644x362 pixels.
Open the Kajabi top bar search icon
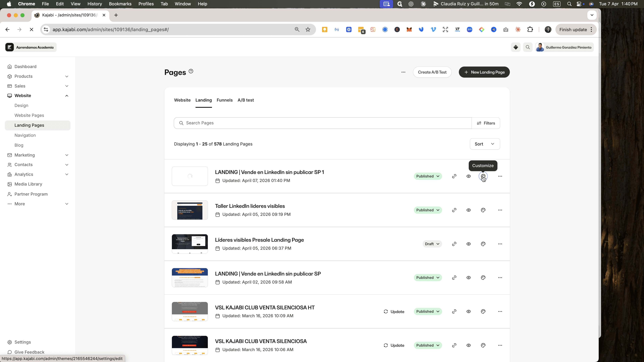(527, 47)
